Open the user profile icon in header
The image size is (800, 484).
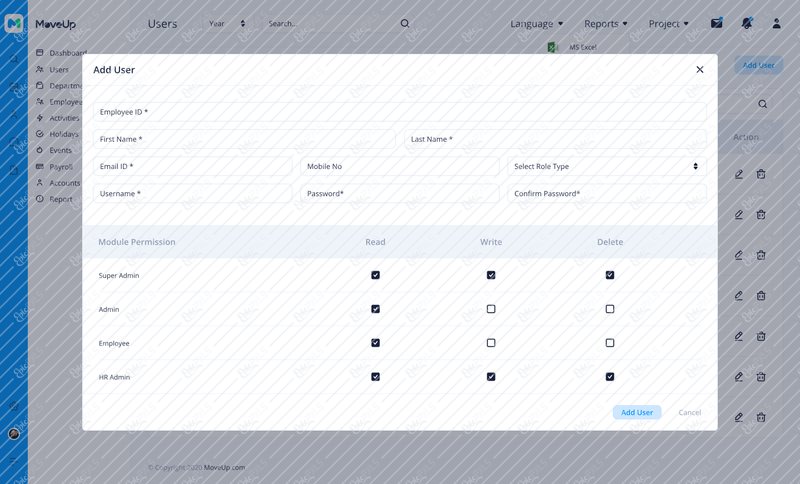point(776,23)
